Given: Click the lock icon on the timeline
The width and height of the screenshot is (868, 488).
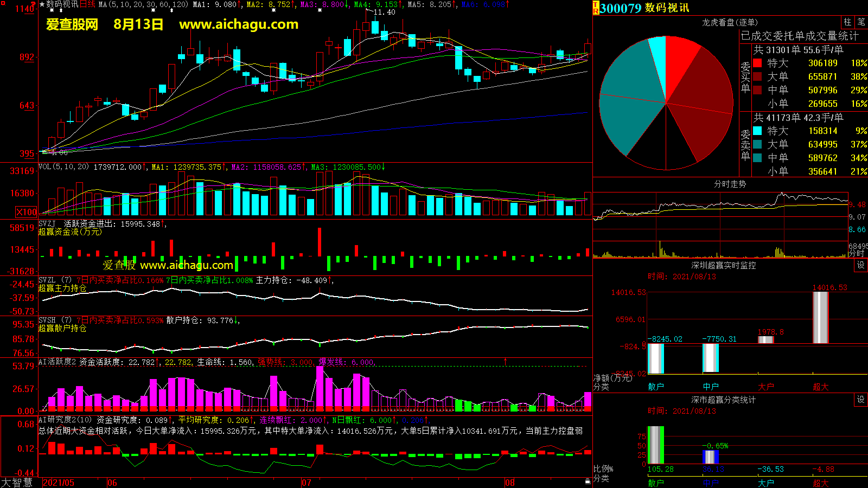Looking at the screenshot, I should tap(588, 481).
